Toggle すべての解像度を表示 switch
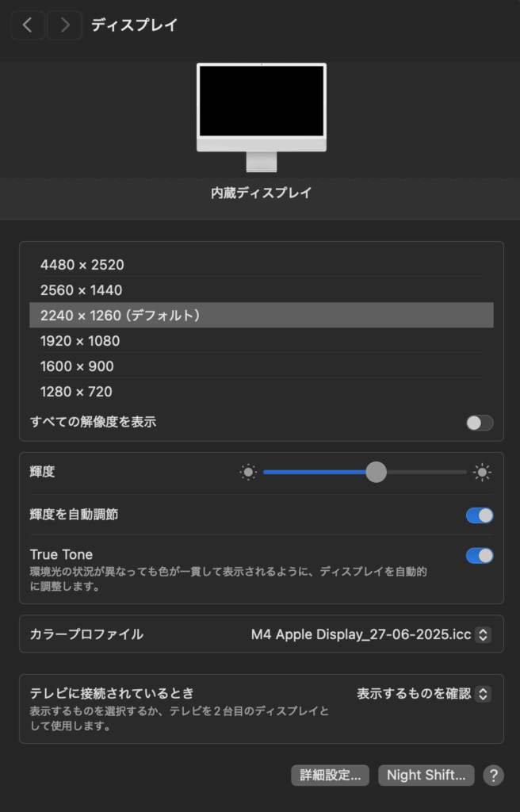 point(479,423)
